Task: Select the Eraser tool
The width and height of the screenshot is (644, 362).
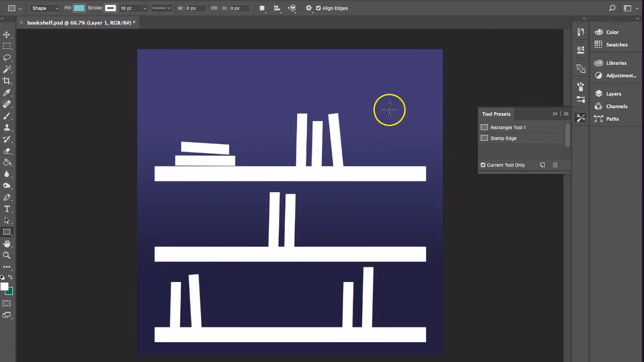Action: point(7,151)
